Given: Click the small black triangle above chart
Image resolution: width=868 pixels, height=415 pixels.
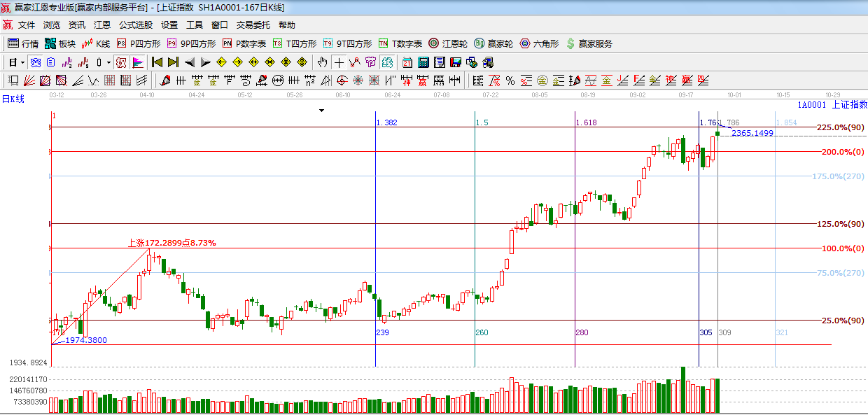Looking at the screenshot, I should point(321,111).
